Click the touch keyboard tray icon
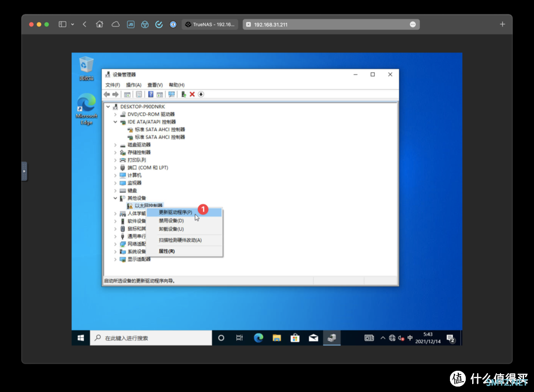The width and height of the screenshot is (534, 392). point(369,338)
